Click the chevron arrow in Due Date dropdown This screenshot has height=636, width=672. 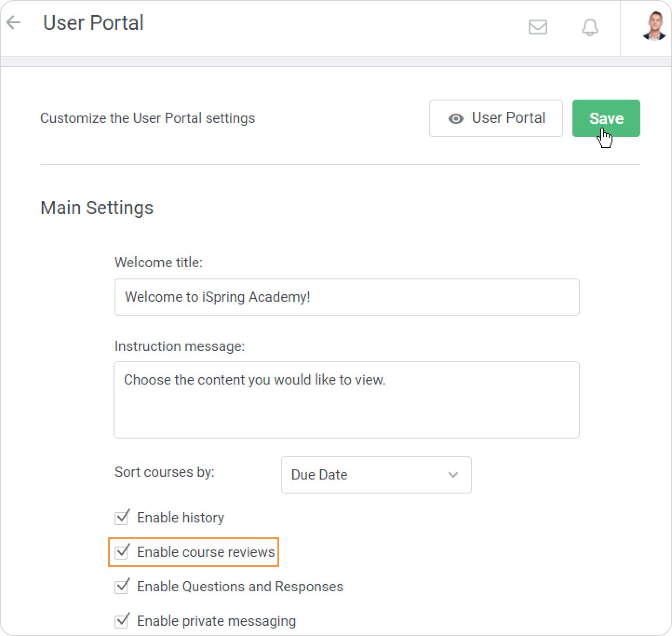[x=453, y=475]
